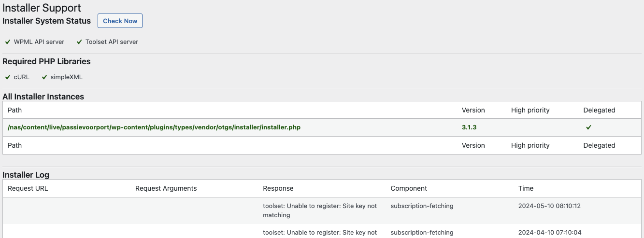644x238 pixels.
Task: Select the 'WPML API server' text
Action: [39, 42]
